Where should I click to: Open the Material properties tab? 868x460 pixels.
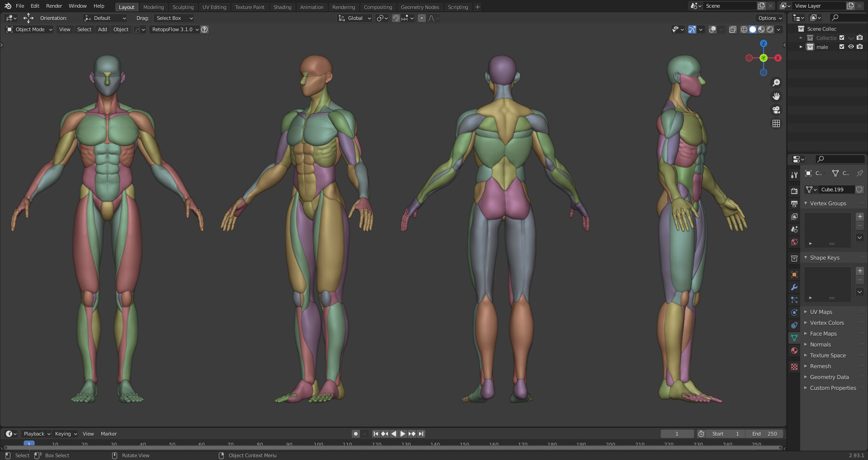point(794,350)
